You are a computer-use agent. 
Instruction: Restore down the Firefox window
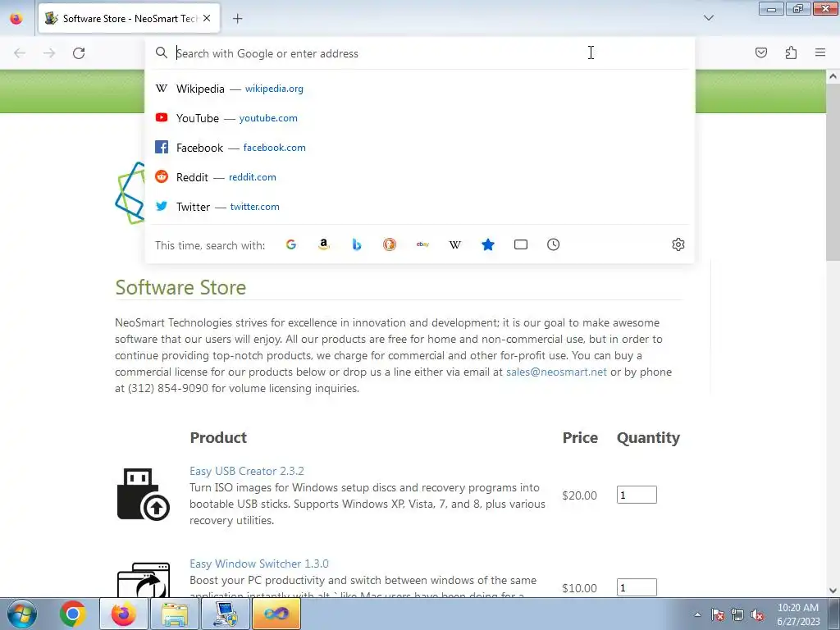coord(798,8)
